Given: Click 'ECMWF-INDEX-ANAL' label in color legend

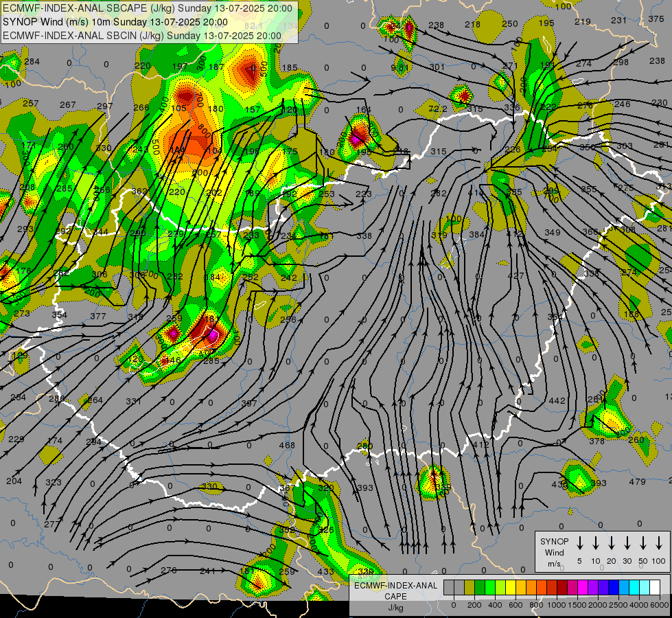Looking at the screenshot, I should click(x=395, y=586).
